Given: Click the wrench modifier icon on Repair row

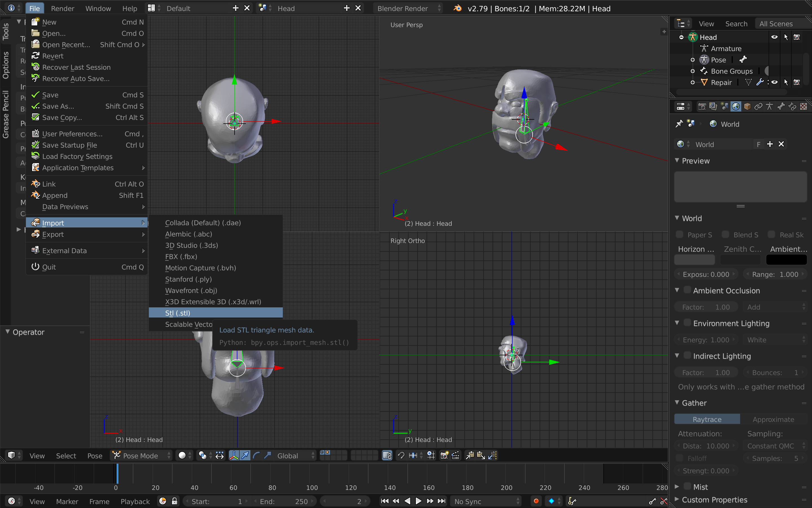Looking at the screenshot, I should 760,82.
